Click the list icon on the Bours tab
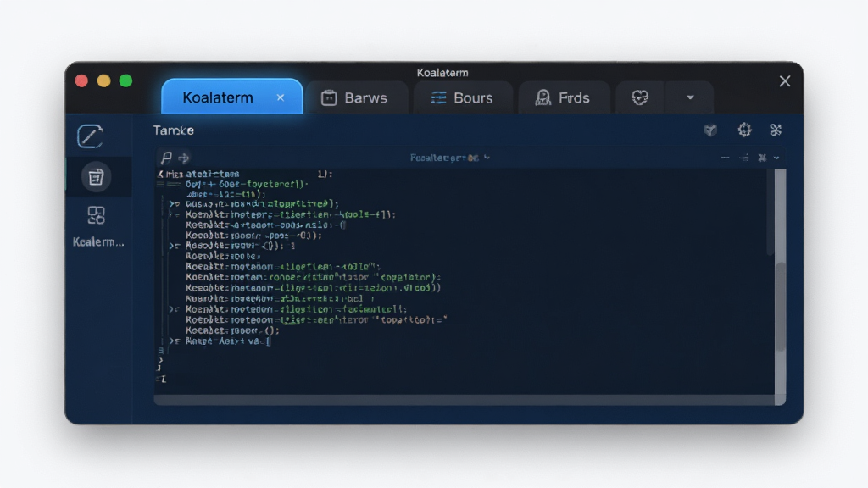 (x=438, y=98)
